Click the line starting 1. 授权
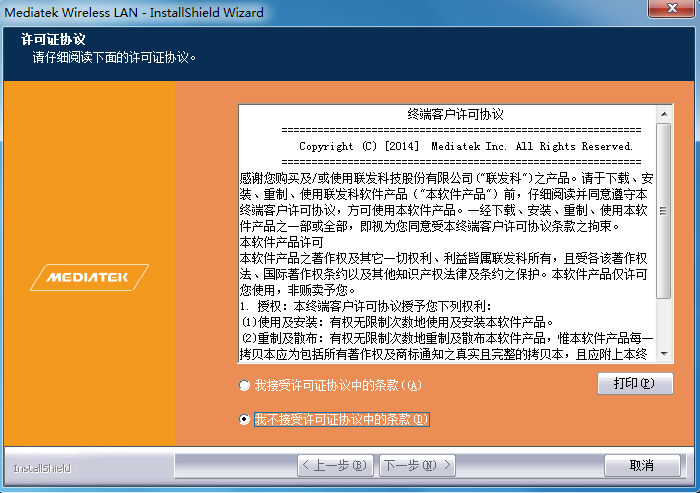 366,306
